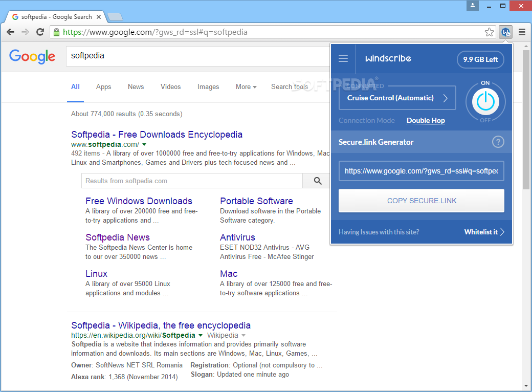This screenshot has height=392, width=532.
Task: Click Whitelist it chevron link
Action: 484,232
